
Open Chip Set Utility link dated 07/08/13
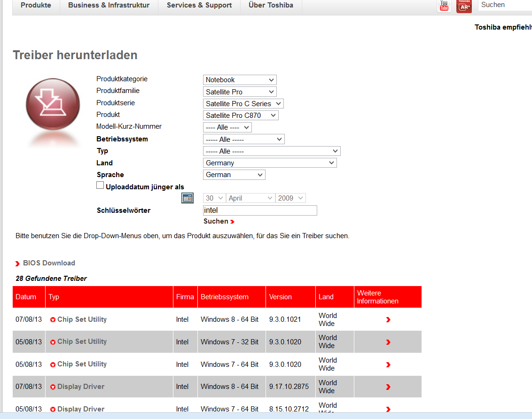coord(82,319)
